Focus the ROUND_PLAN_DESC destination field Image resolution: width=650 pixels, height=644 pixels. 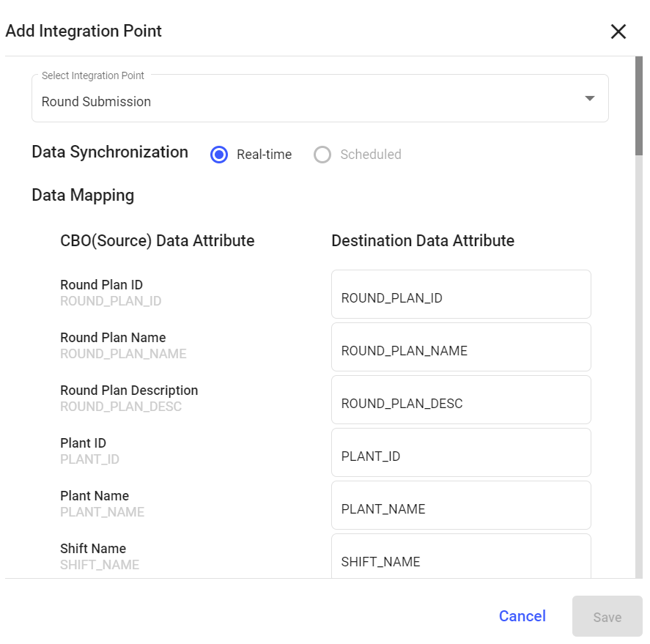(x=461, y=400)
